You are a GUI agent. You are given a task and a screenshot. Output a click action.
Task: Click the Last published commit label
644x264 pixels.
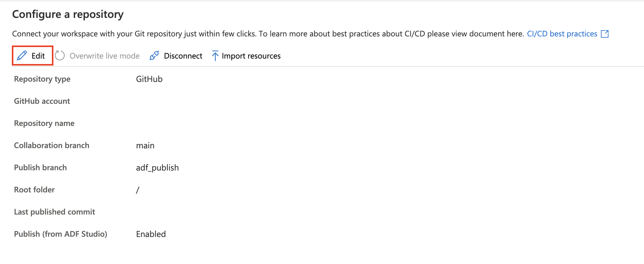tap(55, 212)
